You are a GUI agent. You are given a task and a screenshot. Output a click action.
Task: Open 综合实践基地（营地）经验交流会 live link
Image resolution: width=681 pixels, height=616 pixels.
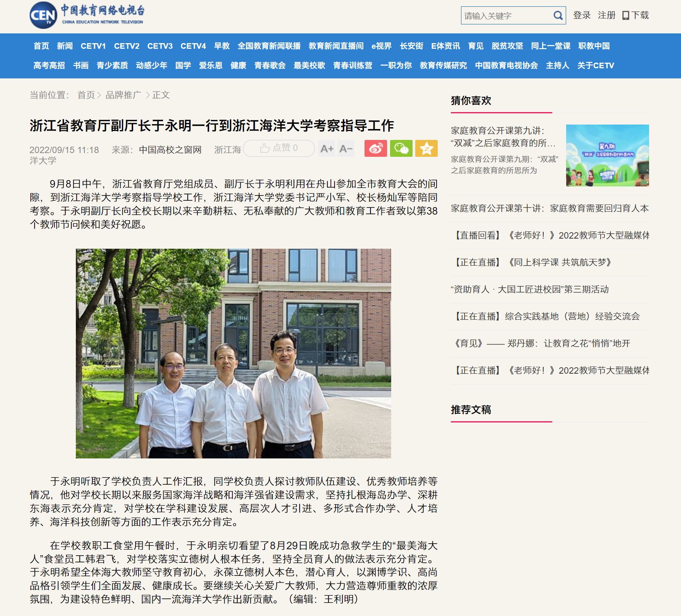pyautogui.click(x=545, y=316)
